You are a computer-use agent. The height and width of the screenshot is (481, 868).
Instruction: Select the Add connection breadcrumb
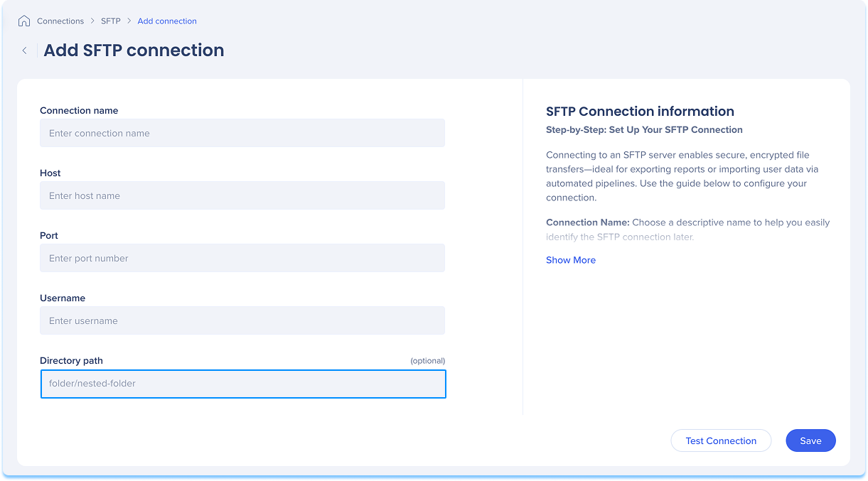coord(167,21)
